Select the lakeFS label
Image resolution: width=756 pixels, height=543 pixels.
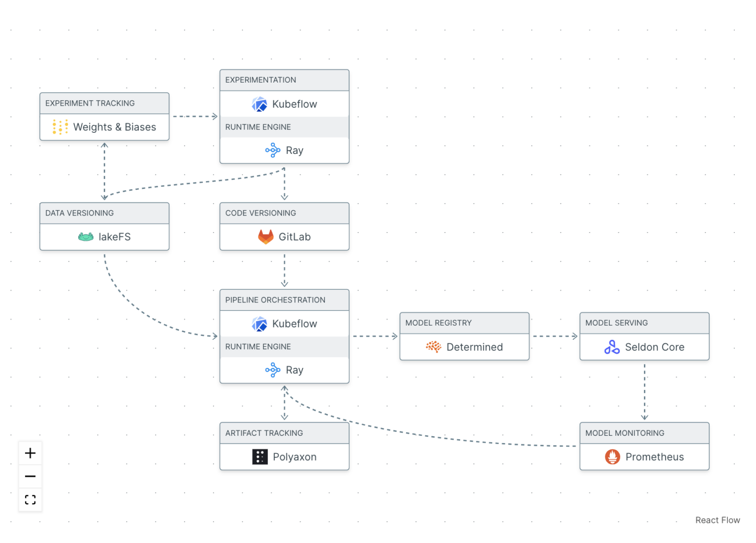115,237
